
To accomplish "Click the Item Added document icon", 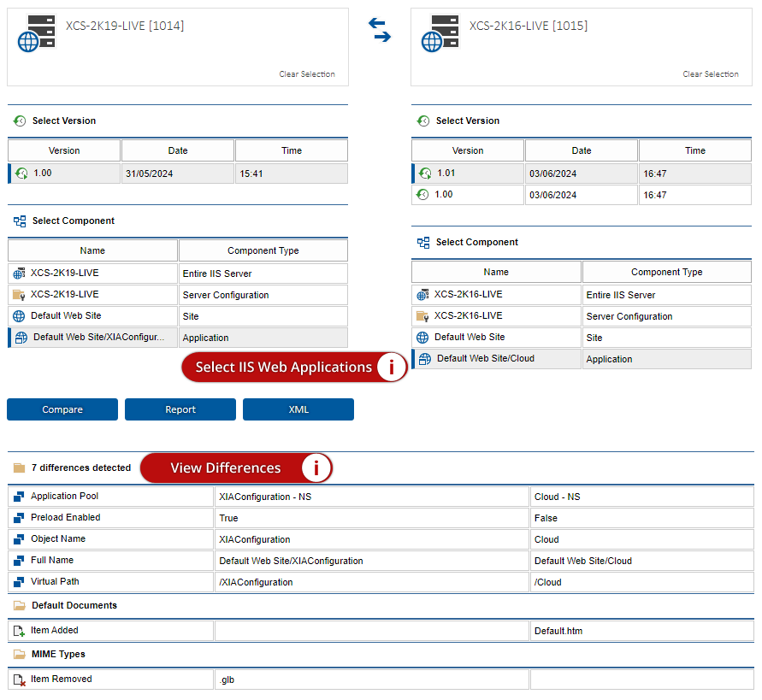I will coord(19,631).
